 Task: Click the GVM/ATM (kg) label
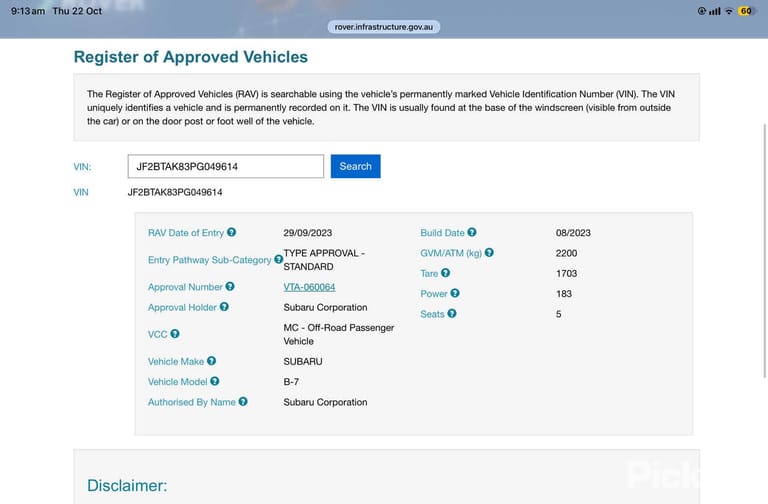click(451, 253)
